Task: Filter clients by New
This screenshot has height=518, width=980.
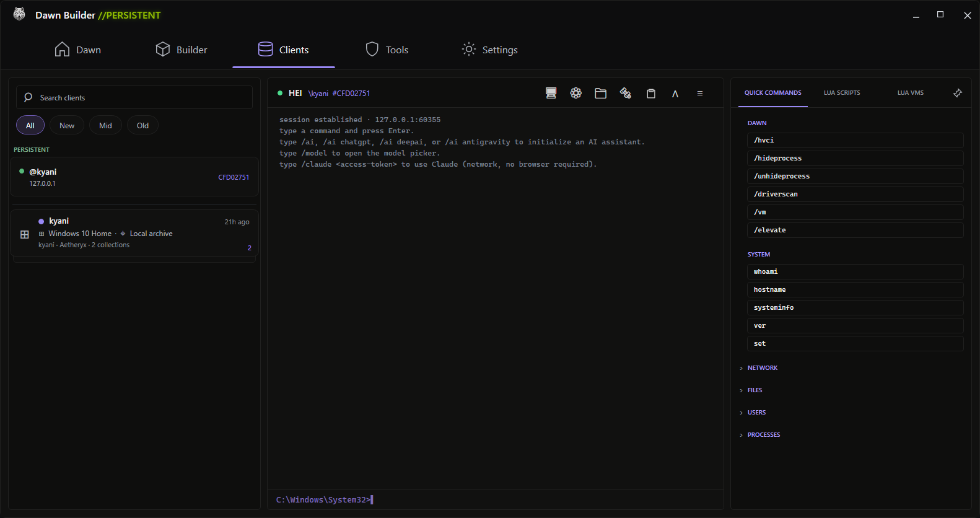Action: [67, 125]
